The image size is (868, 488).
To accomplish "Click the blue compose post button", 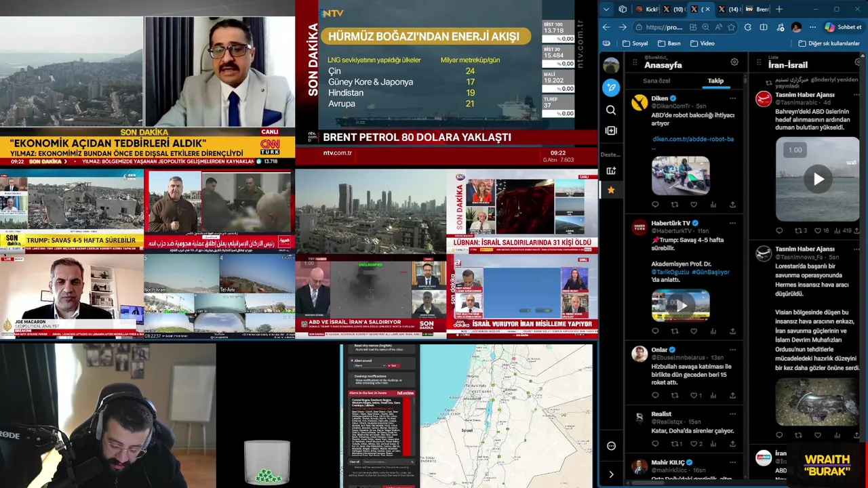I will [611, 87].
